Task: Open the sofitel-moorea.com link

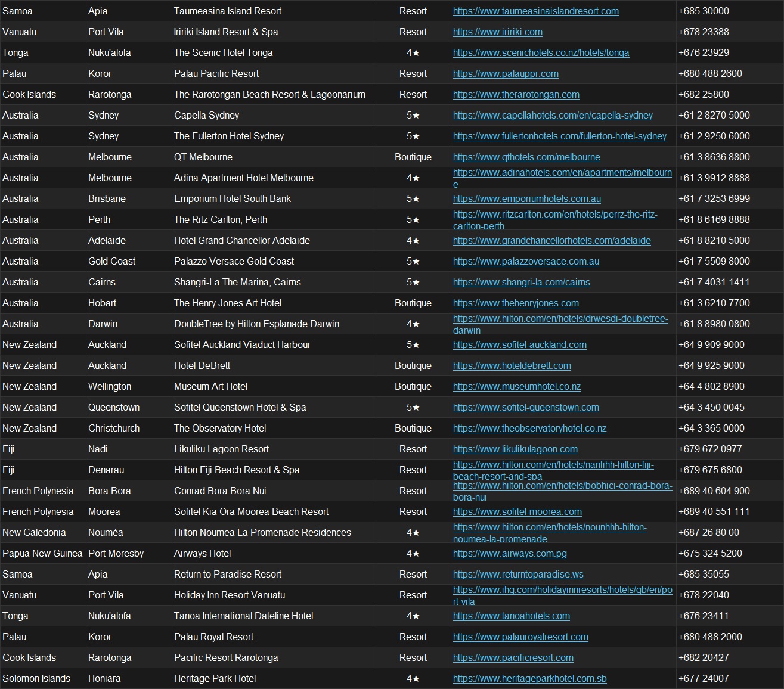Action: coord(517,511)
